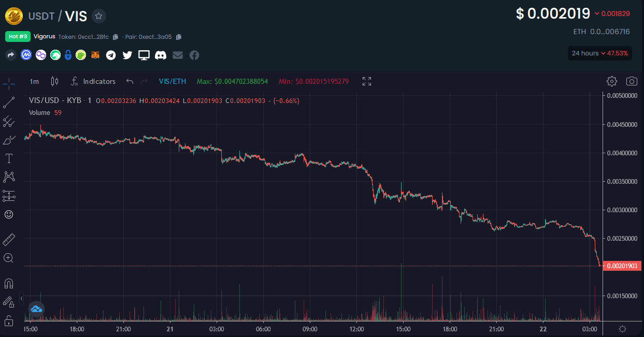Add VIS pair to favorites star
The height and width of the screenshot is (337, 644).
99,16
